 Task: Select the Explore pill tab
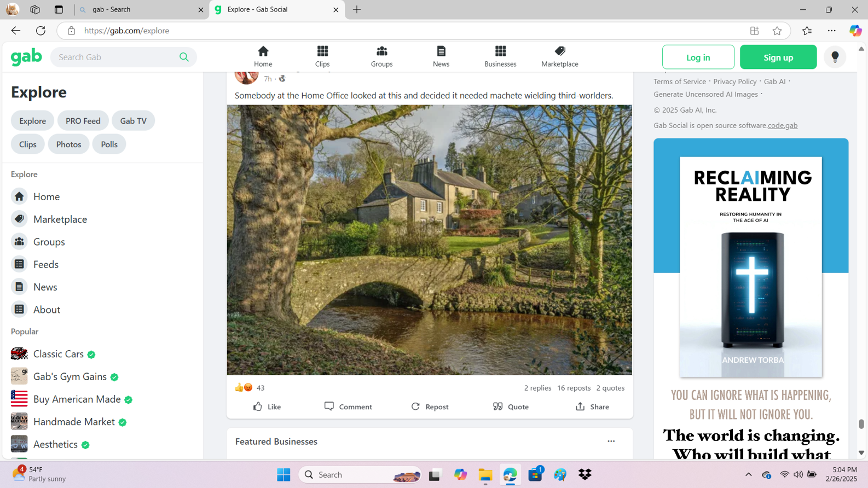[x=32, y=121]
